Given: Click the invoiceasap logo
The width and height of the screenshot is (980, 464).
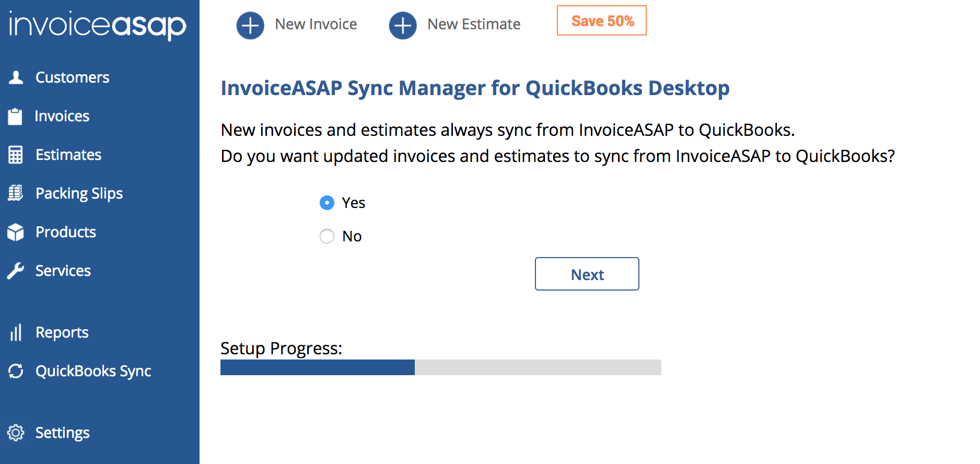Looking at the screenshot, I should tap(98, 25).
